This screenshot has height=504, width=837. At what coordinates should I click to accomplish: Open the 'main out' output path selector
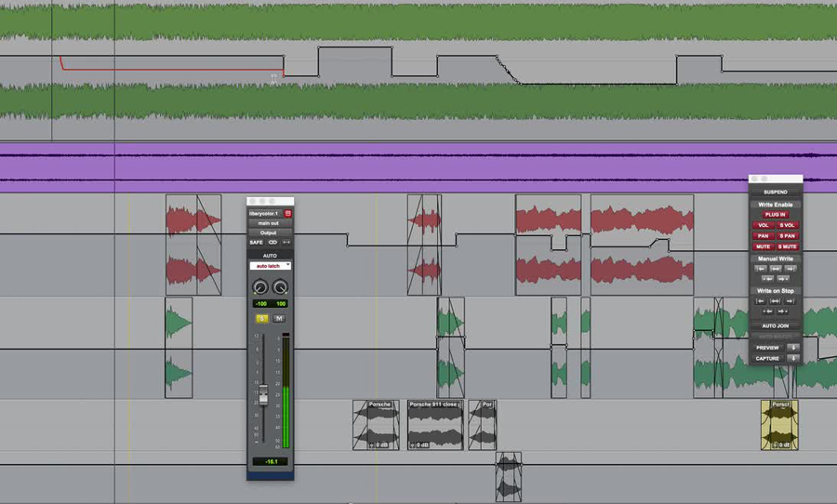(269, 223)
